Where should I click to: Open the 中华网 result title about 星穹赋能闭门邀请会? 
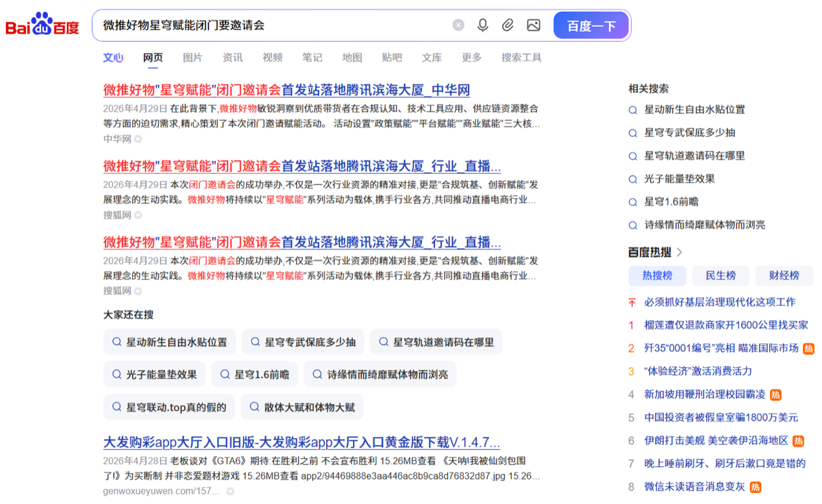pyautogui.click(x=286, y=90)
